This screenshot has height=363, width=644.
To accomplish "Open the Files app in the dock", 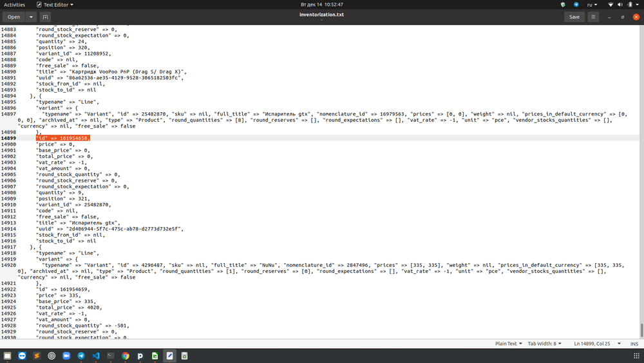I will 7,356.
